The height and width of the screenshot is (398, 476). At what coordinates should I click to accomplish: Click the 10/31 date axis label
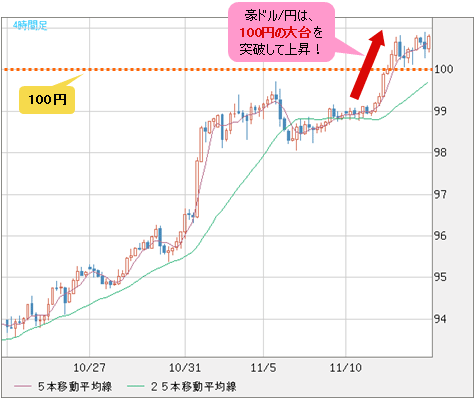[185, 368]
